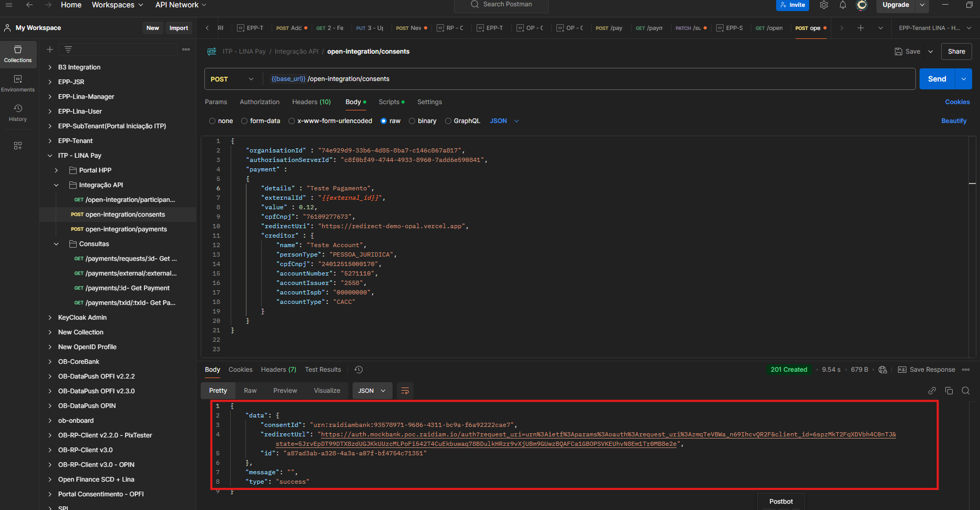Copy the response body to clipboard

tap(949, 391)
